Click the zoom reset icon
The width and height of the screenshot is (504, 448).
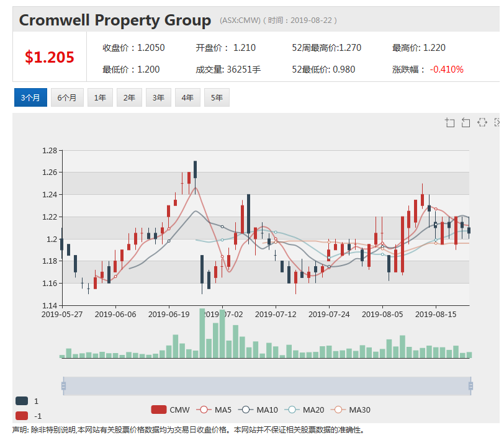pos(466,122)
